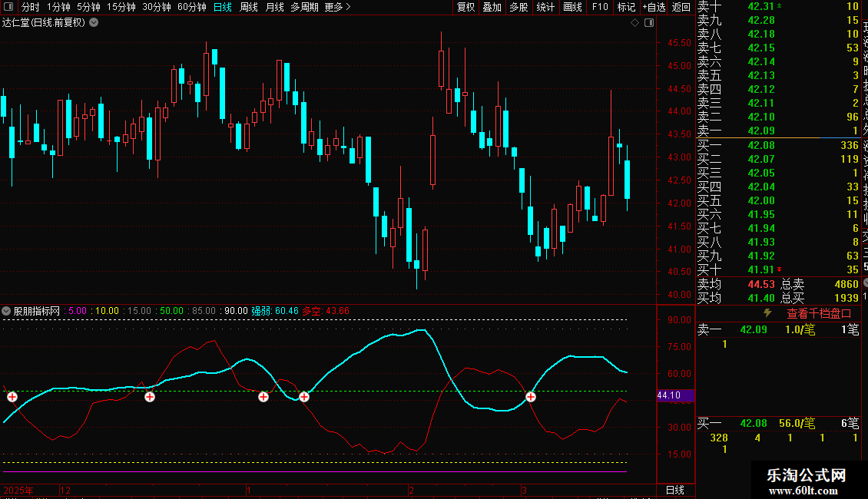Click the green up arrow beside 42.31
The image size is (868, 499).
pyautogui.click(x=780, y=6)
